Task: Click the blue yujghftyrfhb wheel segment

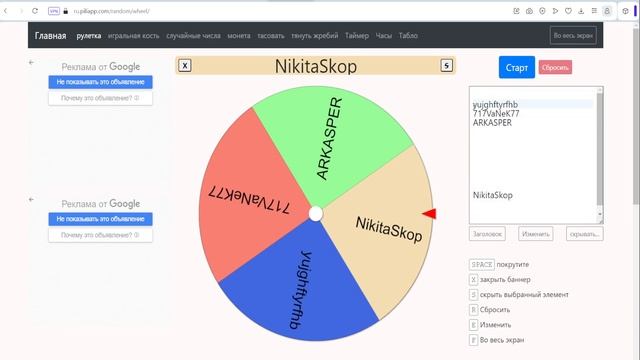Action: 302,286
